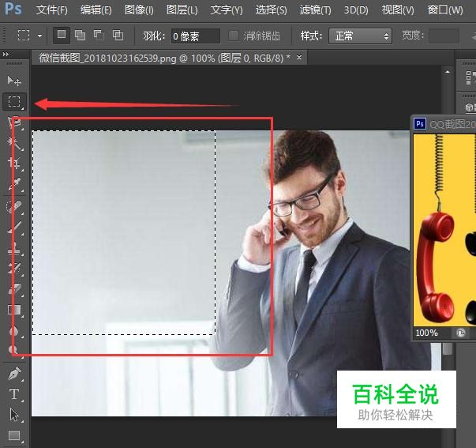Viewport: 476px width, 448px height.
Task: Open the 图层(L) menu
Action: pyautogui.click(x=182, y=10)
